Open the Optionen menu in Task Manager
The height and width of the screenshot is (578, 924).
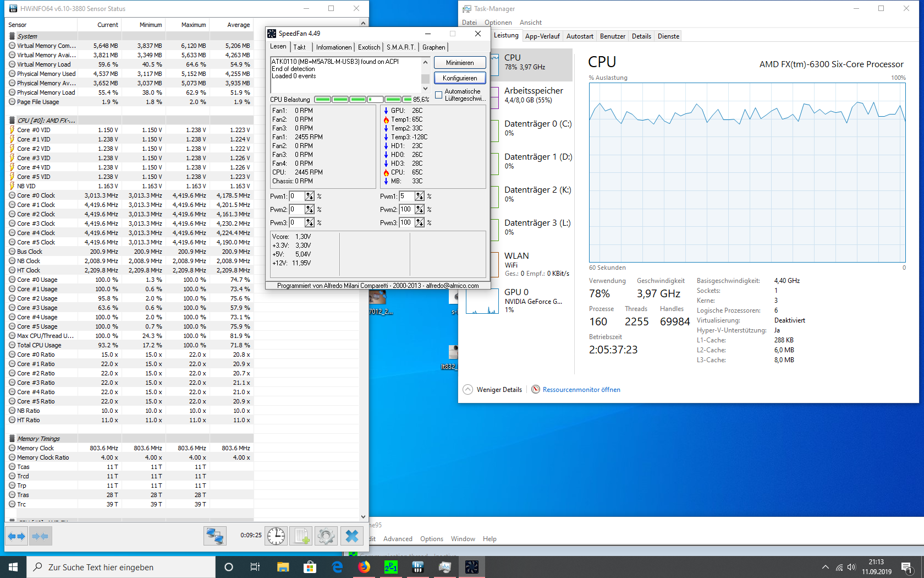coord(498,23)
